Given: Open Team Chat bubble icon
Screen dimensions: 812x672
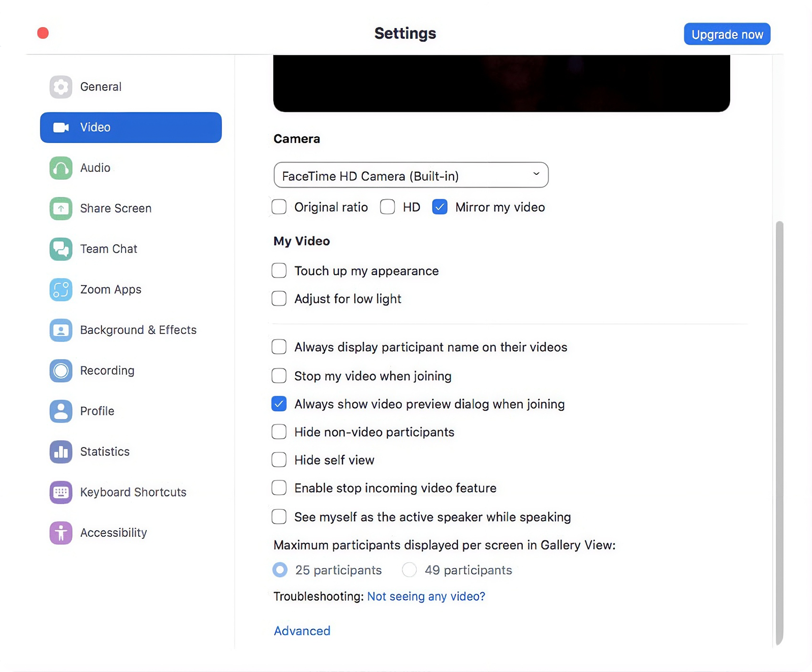Looking at the screenshot, I should point(60,249).
